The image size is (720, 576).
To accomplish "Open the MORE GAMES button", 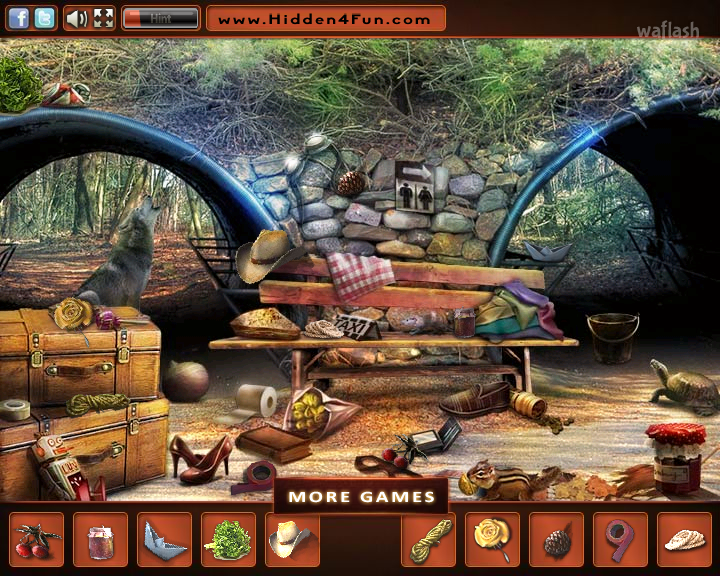I will click(361, 497).
